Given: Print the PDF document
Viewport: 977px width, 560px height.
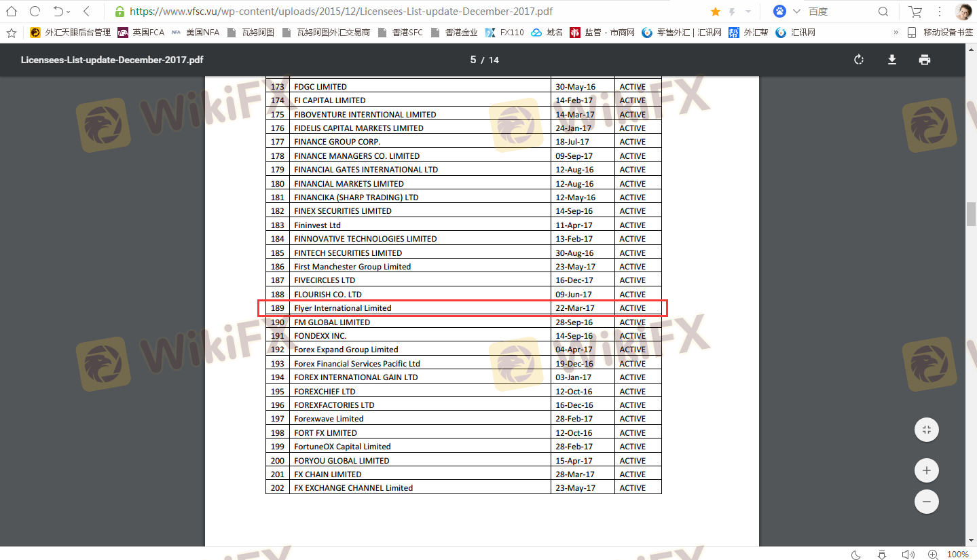Looking at the screenshot, I should click(924, 60).
